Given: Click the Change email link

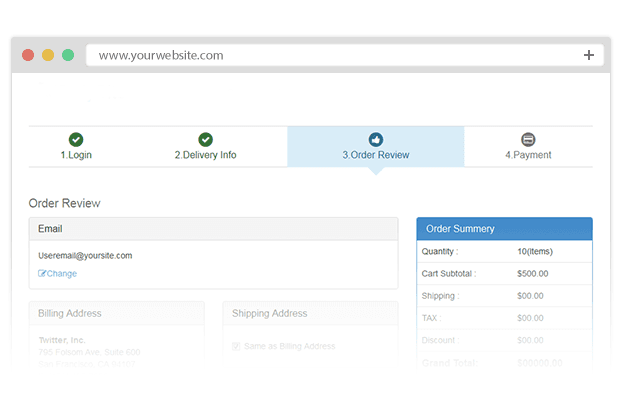Looking at the screenshot, I should click(x=58, y=273).
